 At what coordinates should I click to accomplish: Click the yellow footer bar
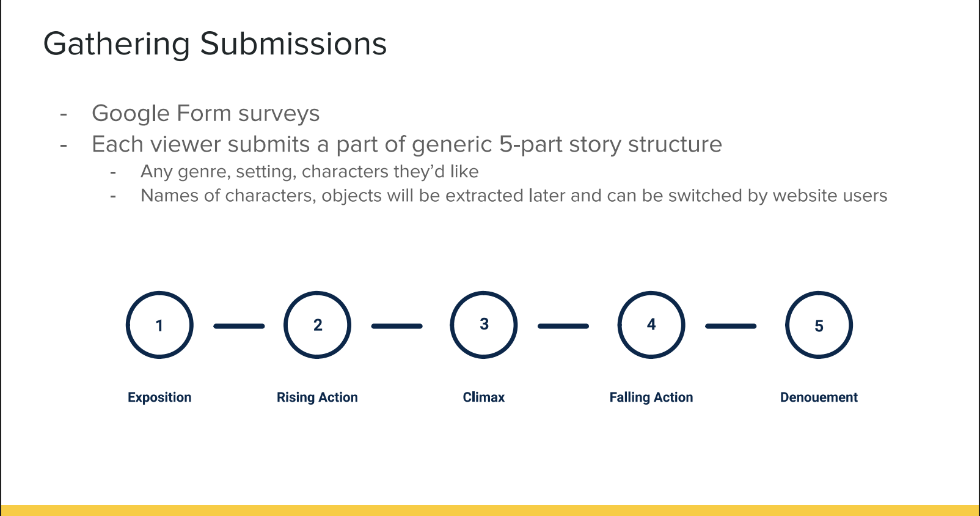[490, 510]
